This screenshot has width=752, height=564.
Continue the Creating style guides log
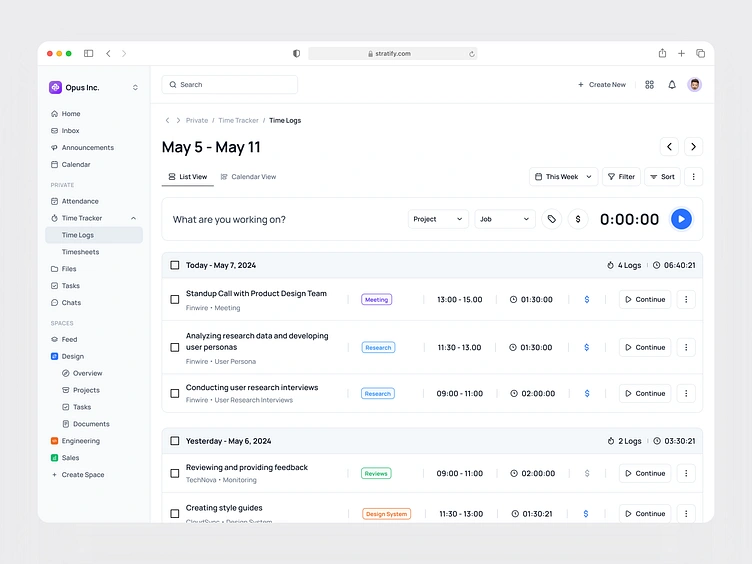(645, 514)
